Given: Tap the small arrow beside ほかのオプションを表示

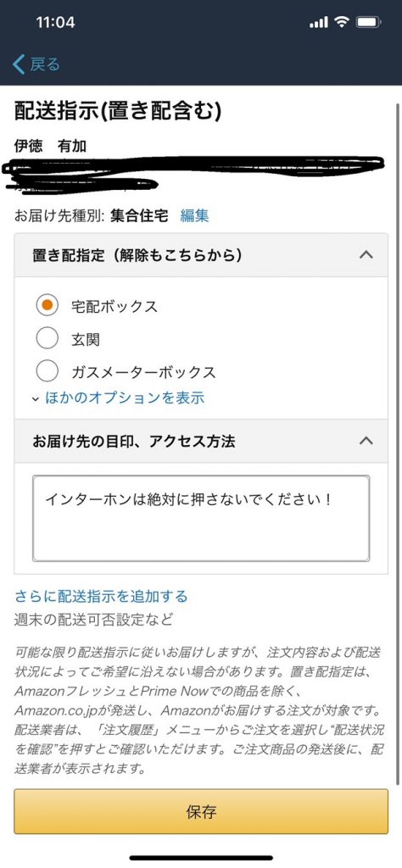Looking at the screenshot, I should coord(36,398).
